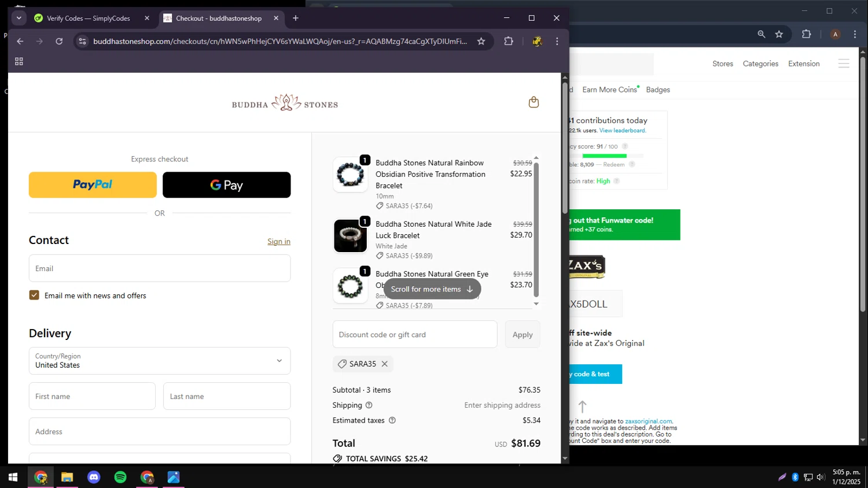The image size is (868, 488).
Task: Click the green score progress bar
Action: click(604, 156)
